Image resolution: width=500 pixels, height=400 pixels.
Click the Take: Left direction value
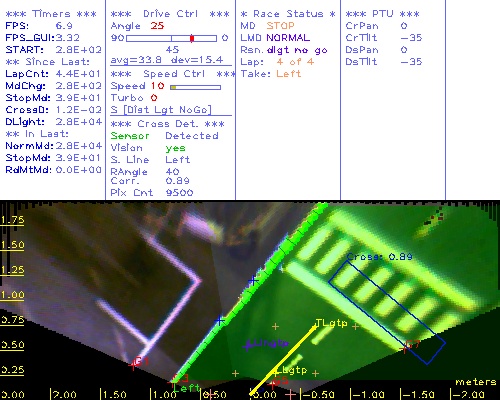click(288, 74)
